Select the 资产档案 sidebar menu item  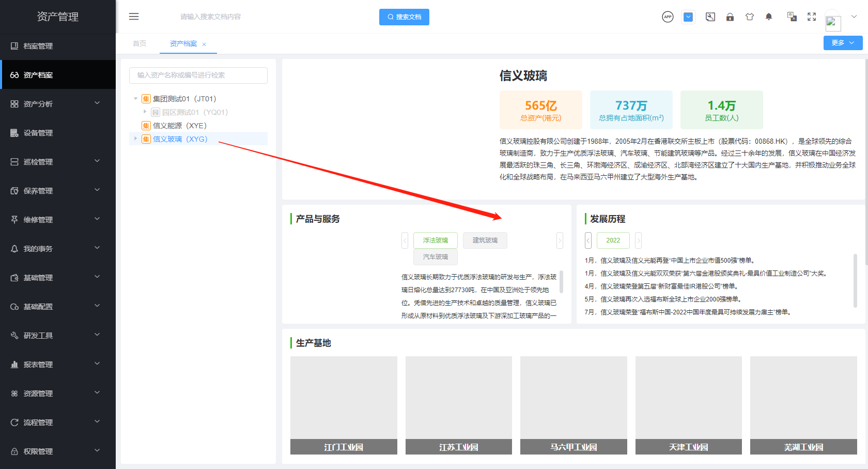click(x=58, y=75)
